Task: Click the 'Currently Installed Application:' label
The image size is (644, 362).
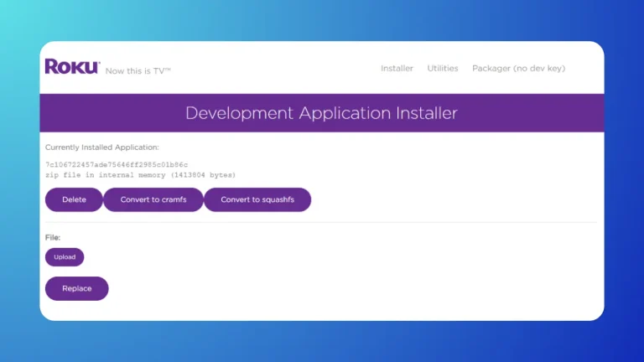Action: [x=101, y=147]
